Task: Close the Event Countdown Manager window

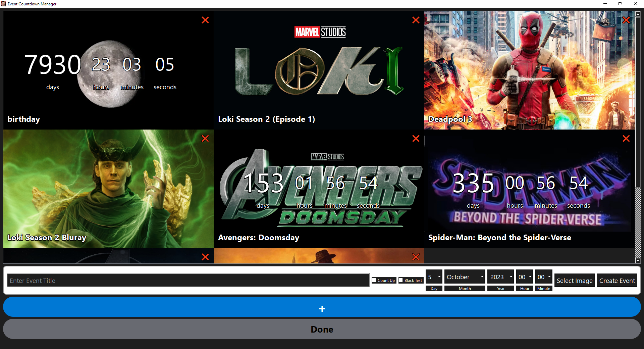Action: pos(636,4)
